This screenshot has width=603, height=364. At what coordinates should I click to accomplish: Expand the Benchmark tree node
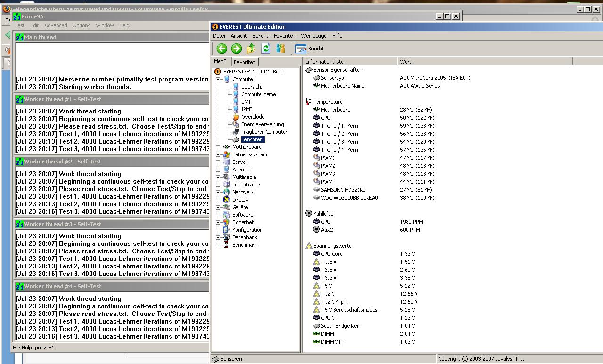[x=218, y=245]
